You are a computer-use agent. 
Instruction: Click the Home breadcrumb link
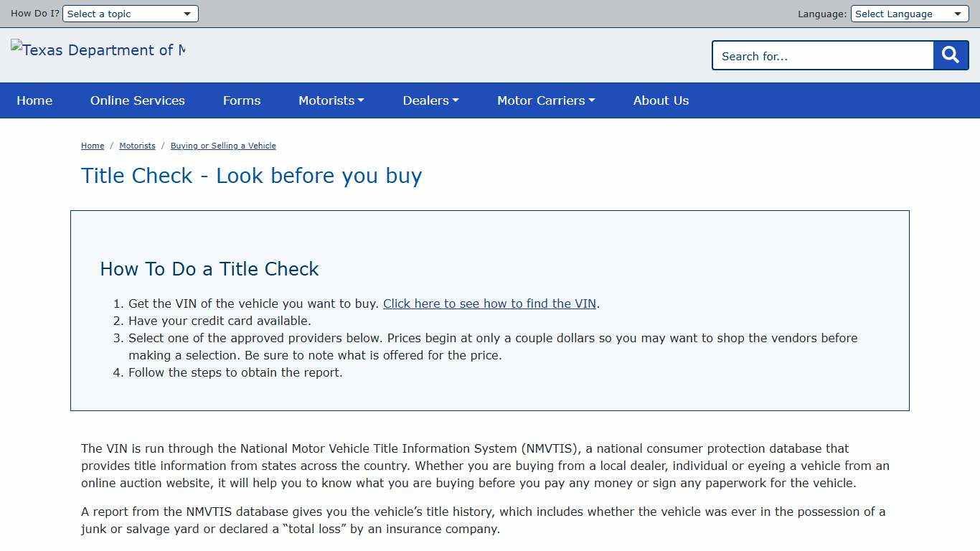(x=93, y=146)
